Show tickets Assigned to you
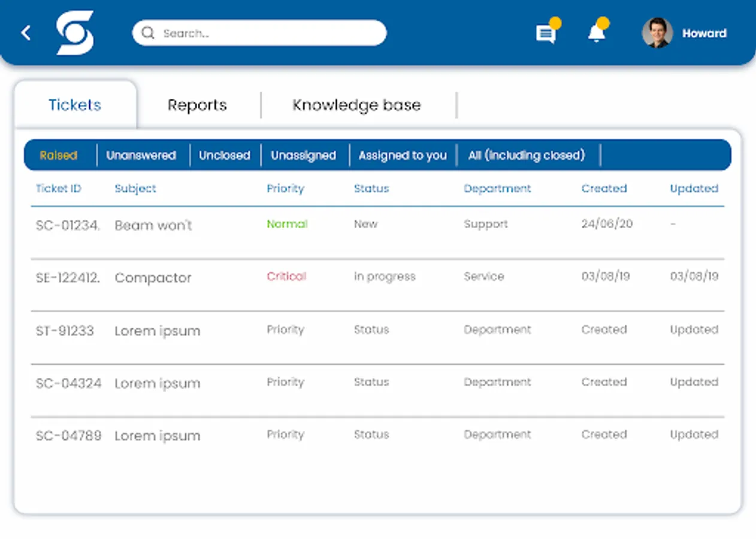This screenshot has width=756, height=539. [403, 156]
